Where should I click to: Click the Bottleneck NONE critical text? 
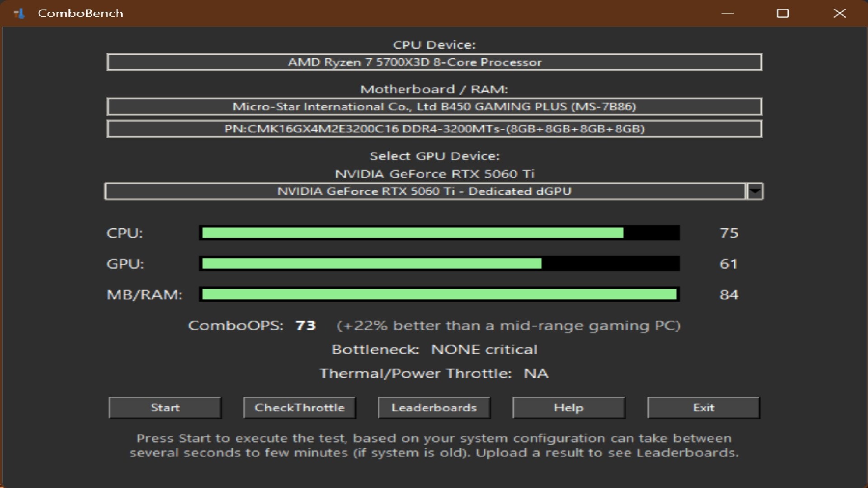[484, 350]
